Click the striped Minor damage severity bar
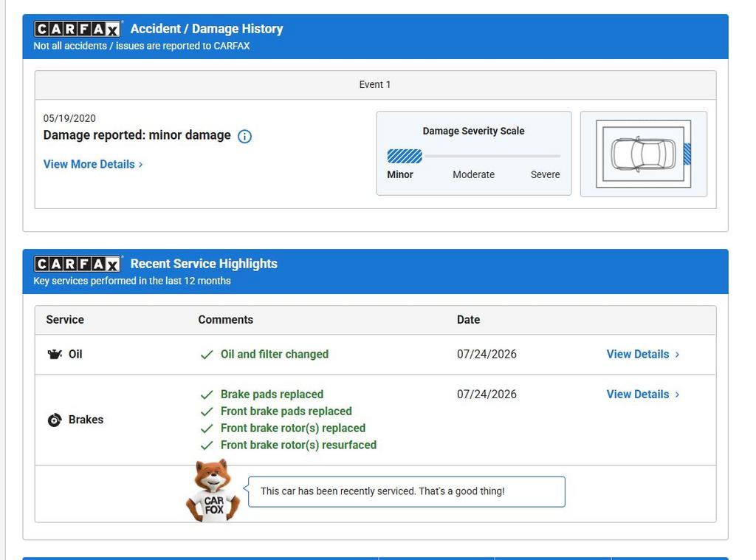Image resolution: width=756 pixels, height=560 pixels. [x=405, y=157]
